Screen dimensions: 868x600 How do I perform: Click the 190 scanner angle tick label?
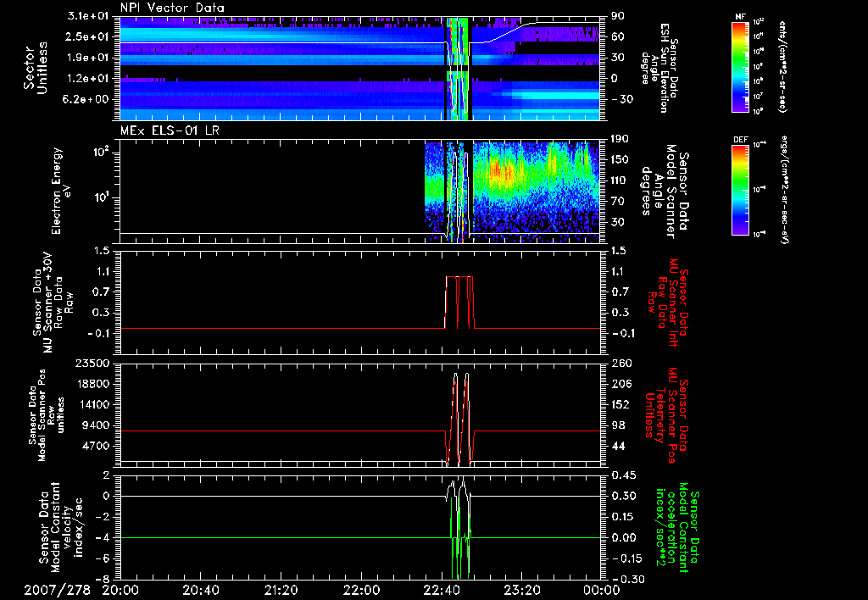620,139
